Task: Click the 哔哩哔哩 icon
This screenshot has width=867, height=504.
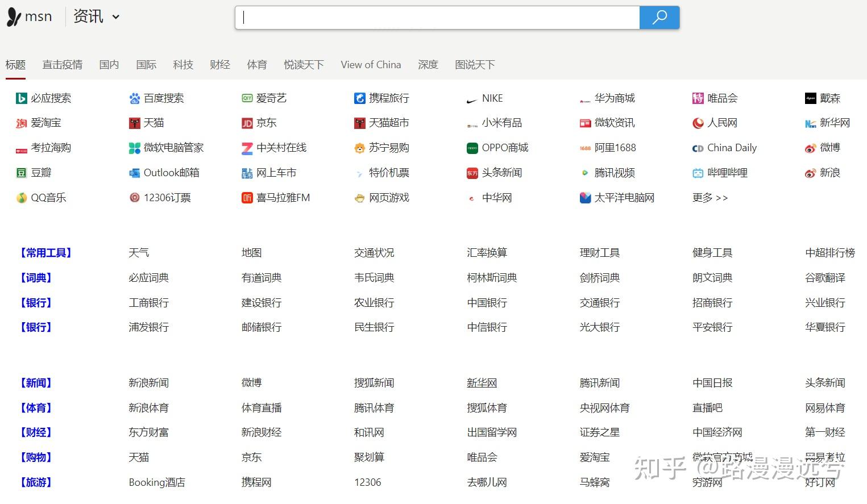Action: (x=698, y=173)
